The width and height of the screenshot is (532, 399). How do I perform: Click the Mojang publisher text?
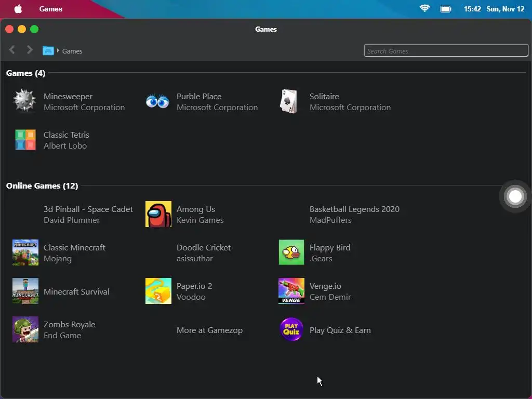click(58, 259)
